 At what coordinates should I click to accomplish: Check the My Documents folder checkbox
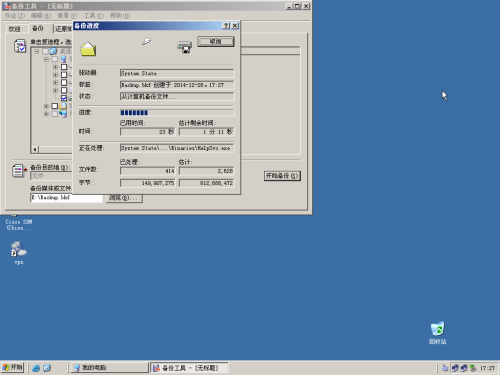tap(55, 106)
